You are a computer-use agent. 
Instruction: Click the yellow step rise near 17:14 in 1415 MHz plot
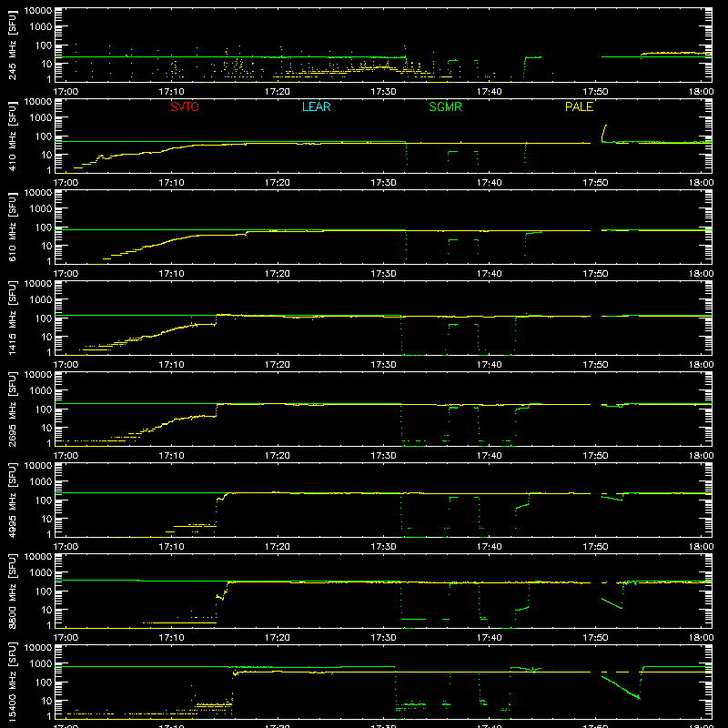[x=217, y=319]
